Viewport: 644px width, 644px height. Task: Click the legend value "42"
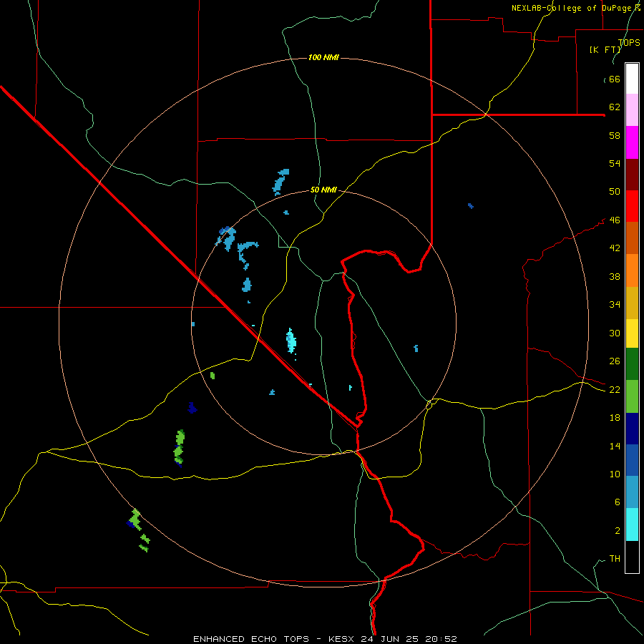pyautogui.click(x=615, y=248)
